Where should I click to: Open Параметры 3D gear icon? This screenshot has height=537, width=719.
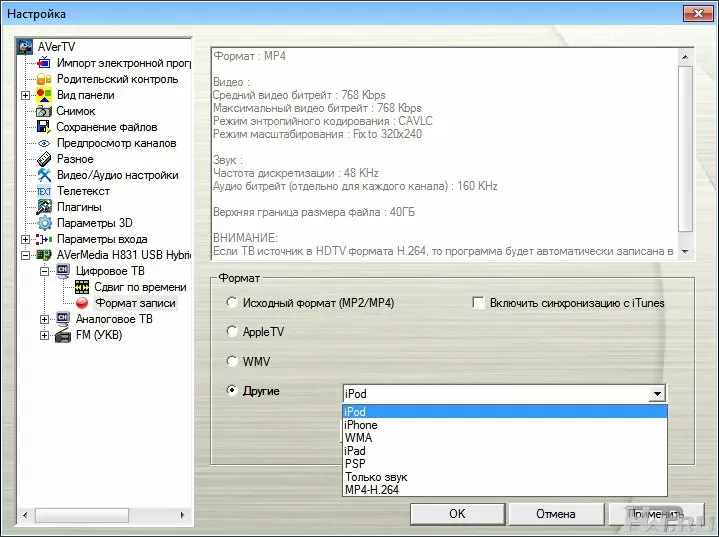pyautogui.click(x=44, y=223)
